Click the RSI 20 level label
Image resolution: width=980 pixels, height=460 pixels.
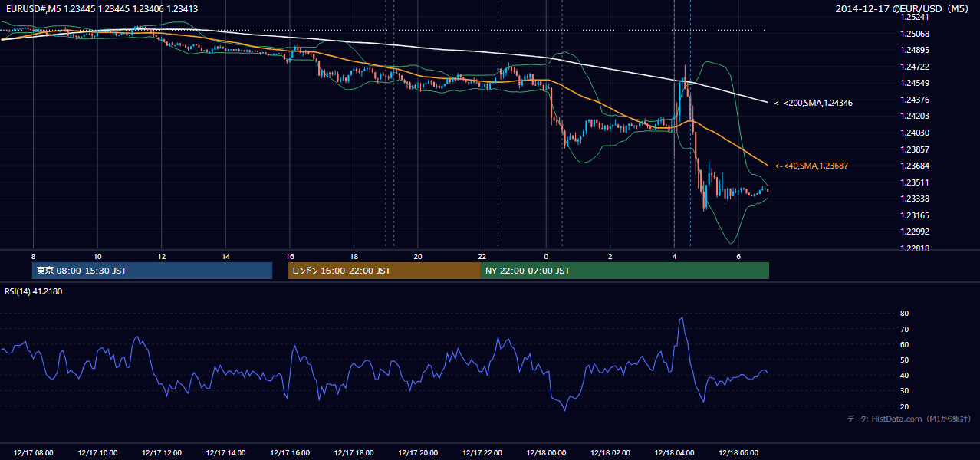(x=904, y=406)
